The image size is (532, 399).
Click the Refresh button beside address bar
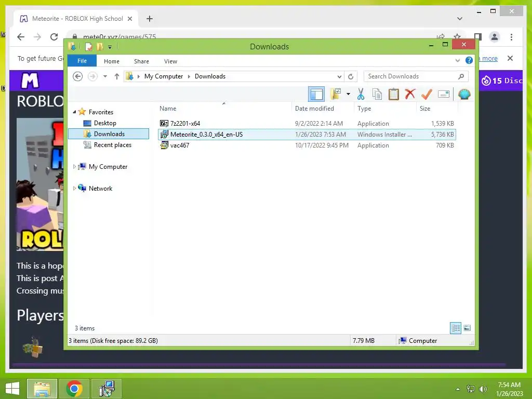click(x=351, y=76)
